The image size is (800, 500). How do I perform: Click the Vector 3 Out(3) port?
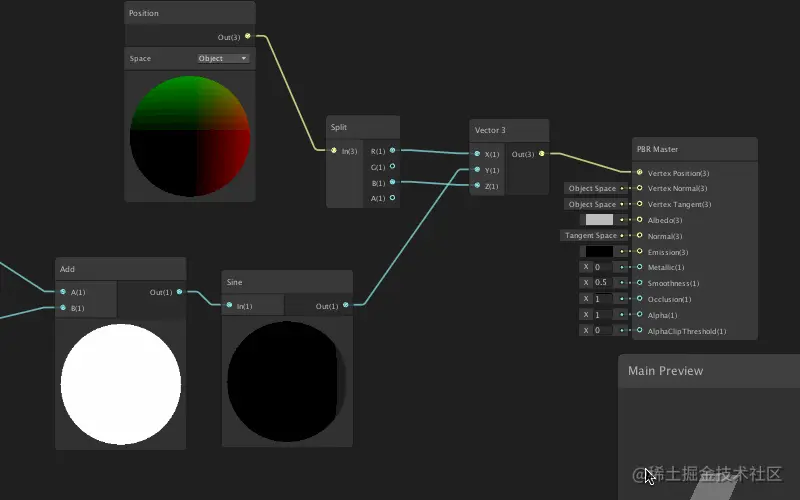point(541,154)
